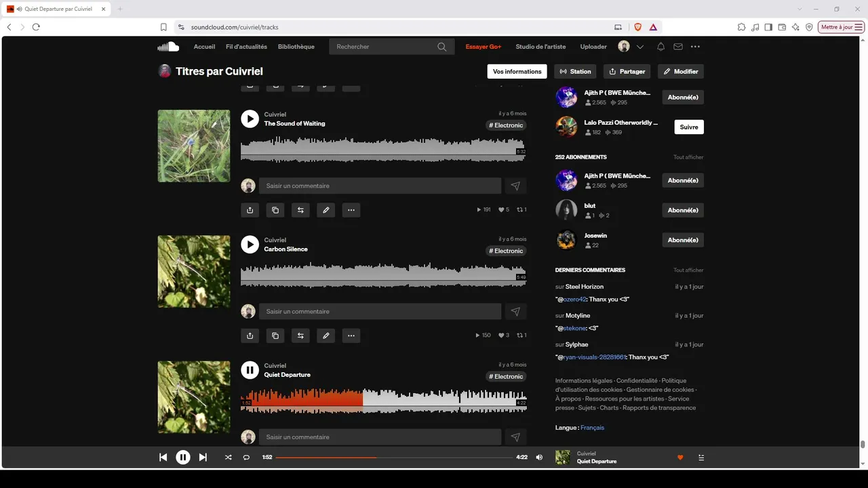Open the notifications bell
The width and height of the screenshot is (868, 488).
point(660,47)
